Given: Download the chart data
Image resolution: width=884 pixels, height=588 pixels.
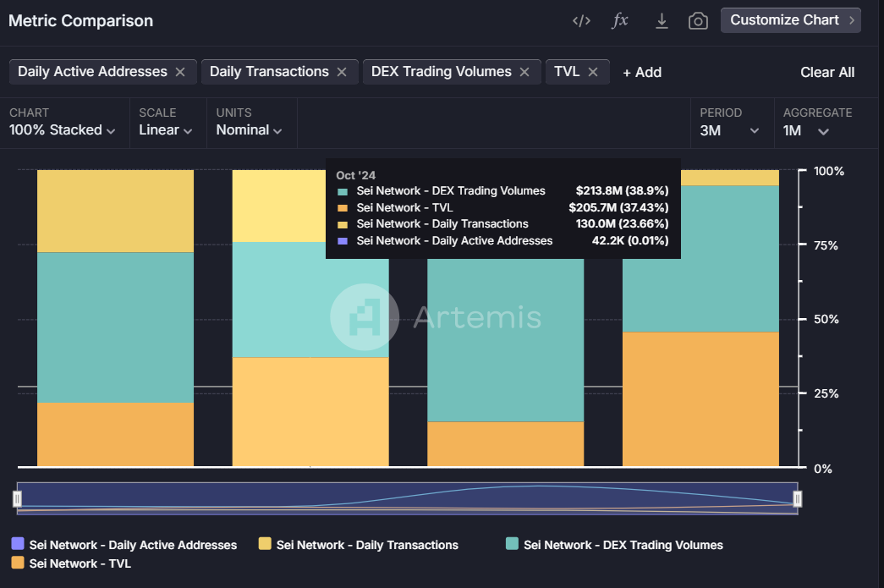Looking at the screenshot, I should (662, 21).
